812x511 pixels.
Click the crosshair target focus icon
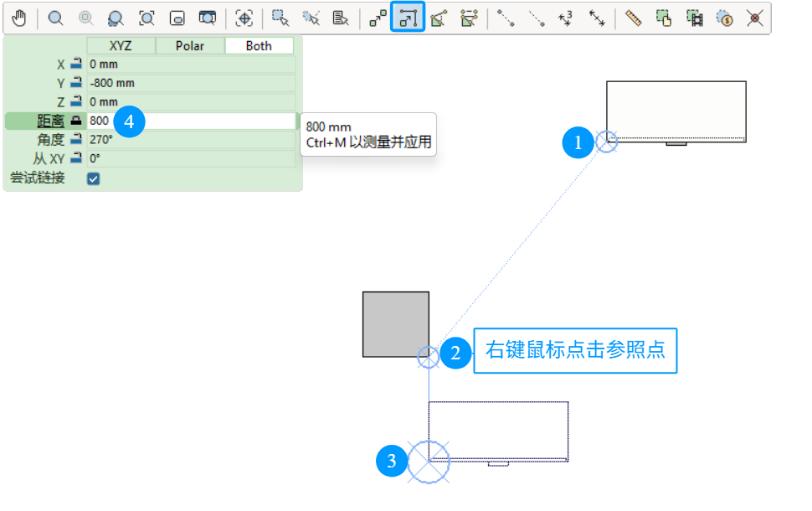[x=244, y=18]
